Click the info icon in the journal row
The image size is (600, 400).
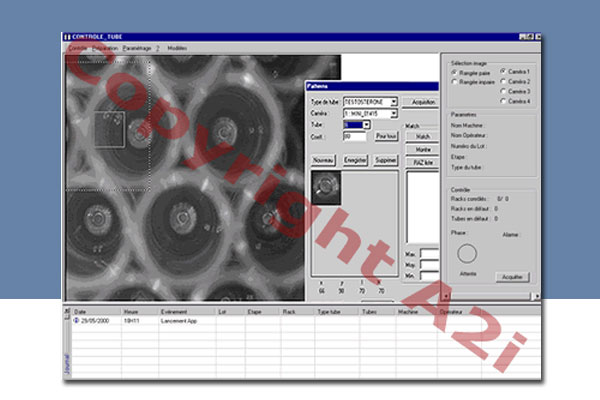78,320
